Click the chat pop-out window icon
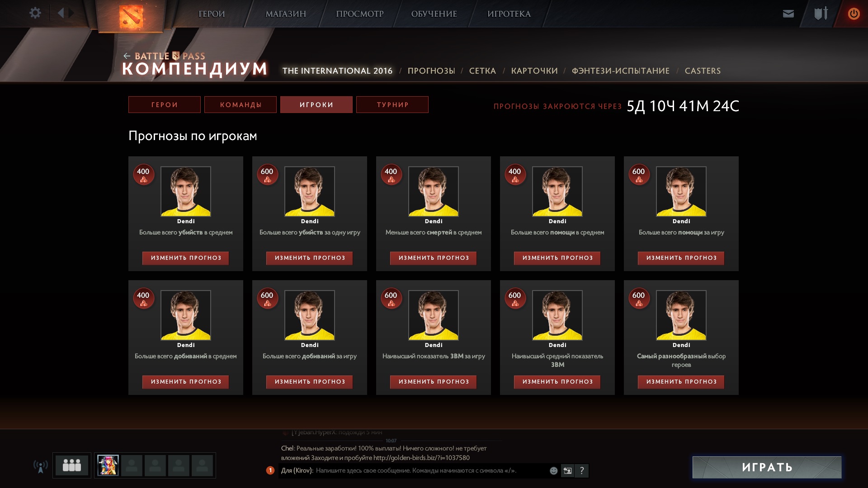 pos(567,471)
